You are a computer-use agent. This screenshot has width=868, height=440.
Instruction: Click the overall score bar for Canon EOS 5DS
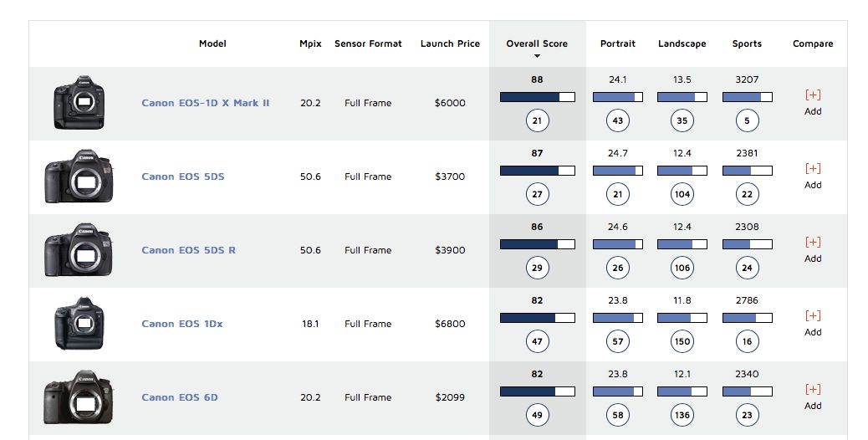pyautogui.click(x=537, y=171)
